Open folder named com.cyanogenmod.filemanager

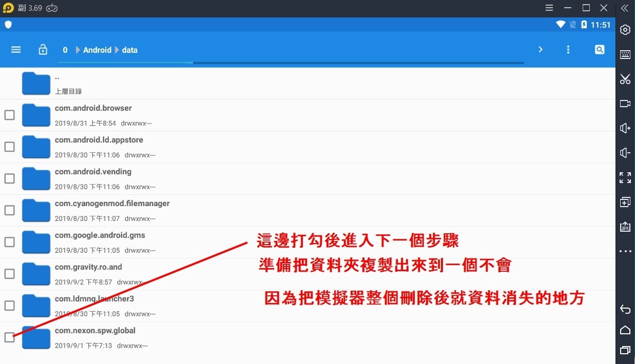tap(112, 204)
